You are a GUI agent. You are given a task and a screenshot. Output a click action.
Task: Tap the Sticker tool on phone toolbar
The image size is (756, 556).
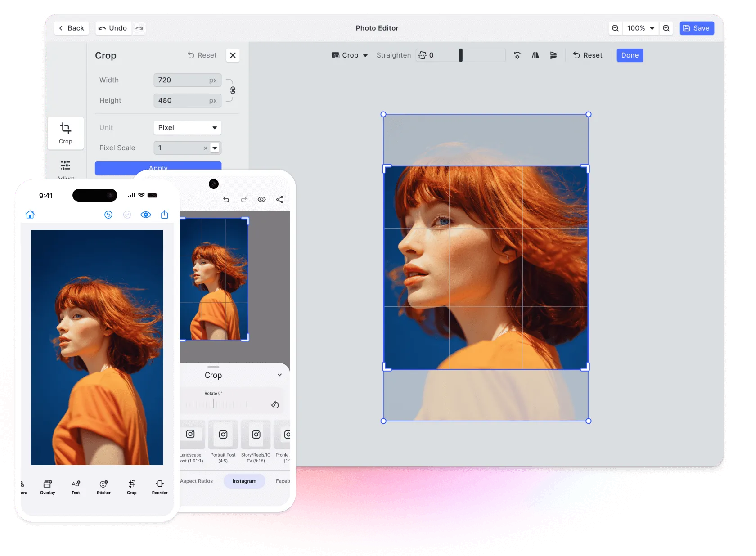pyautogui.click(x=103, y=487)
